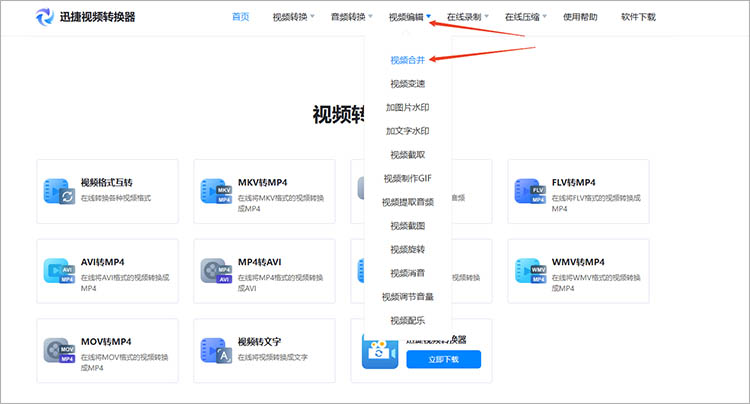The width and height of the screenshot is (750, 404).
Task: Click the 迅捷视频转换器 logo icon
Action: [46, 18]
